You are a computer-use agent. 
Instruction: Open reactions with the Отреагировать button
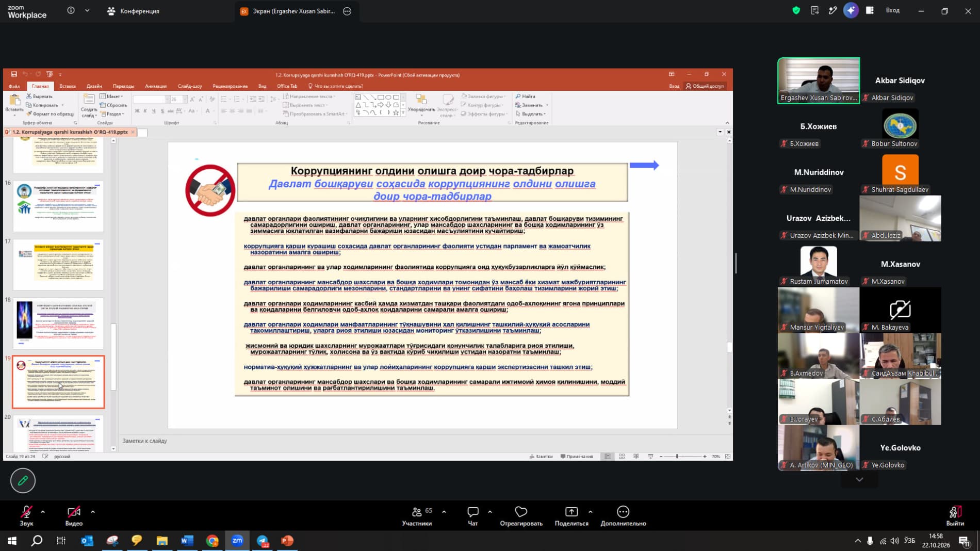(x=521, y=515)
